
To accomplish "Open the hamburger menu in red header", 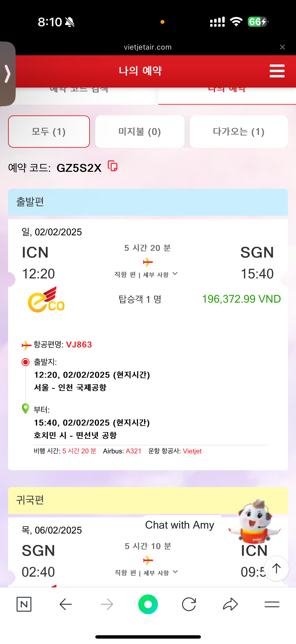I will click(277, 71).
